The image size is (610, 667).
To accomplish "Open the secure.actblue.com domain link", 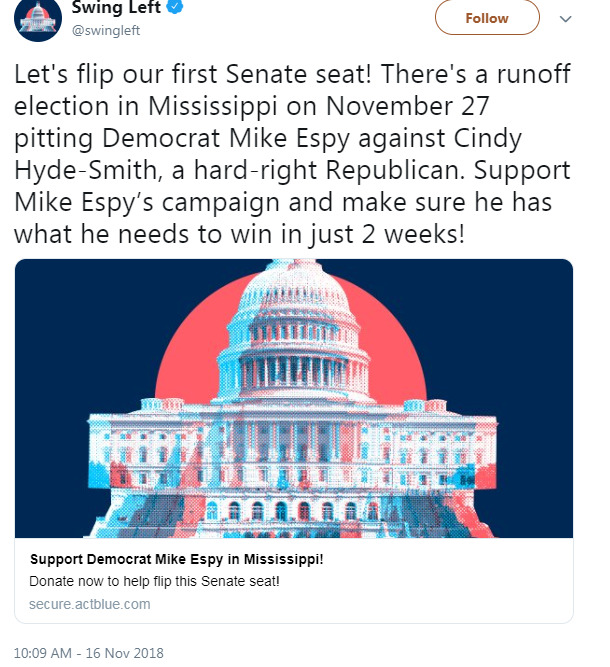I will 90,604.
